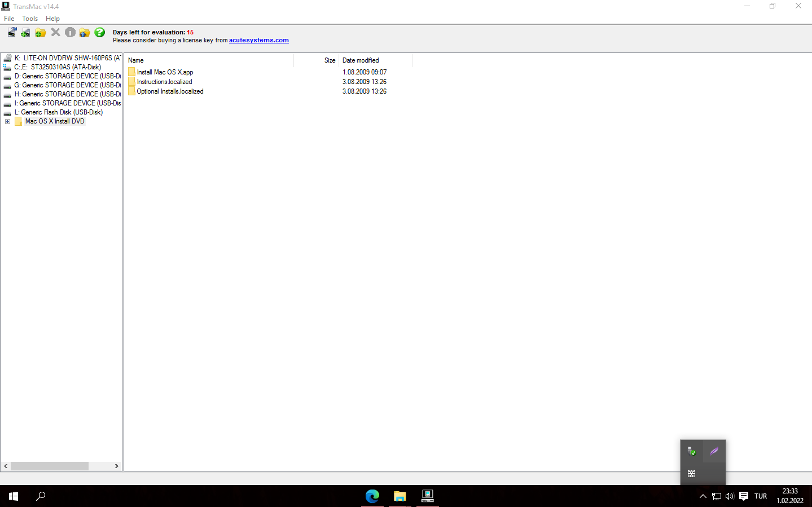The width and height of the screenshot is (812, 507).
Task: Open the network status tray icon
Action: [717, 496]
